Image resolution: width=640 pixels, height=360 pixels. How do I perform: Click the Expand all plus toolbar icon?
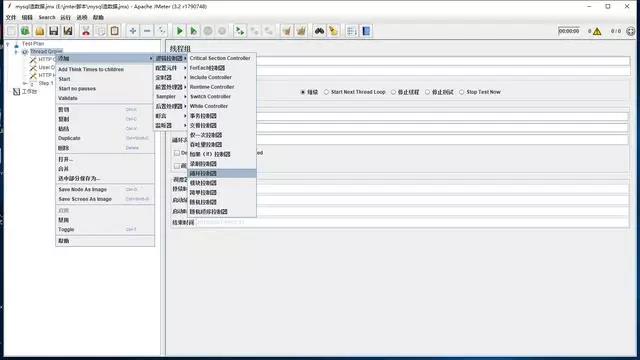point(133,31)
